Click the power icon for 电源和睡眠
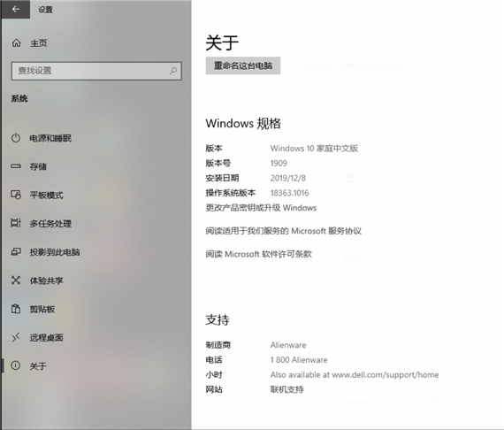The height and width of the screenshot is (430, 504). click(16, 138)
